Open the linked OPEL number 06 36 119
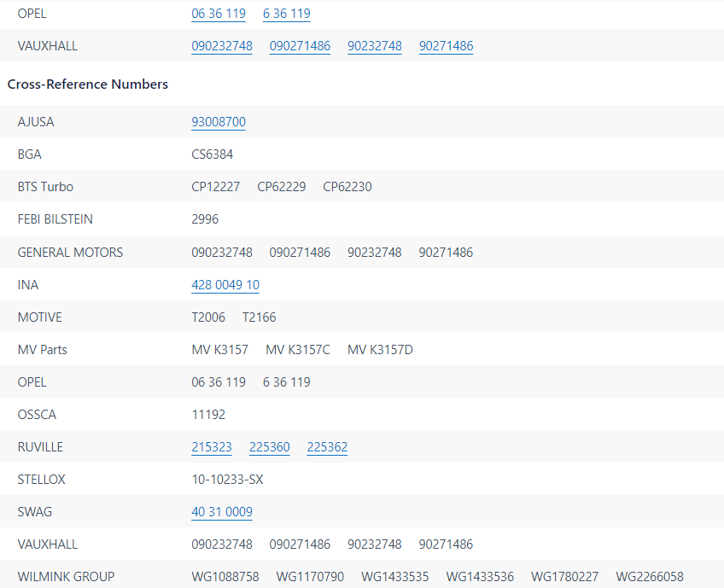The height and width of the screenshot is (588, 724). 219,14
